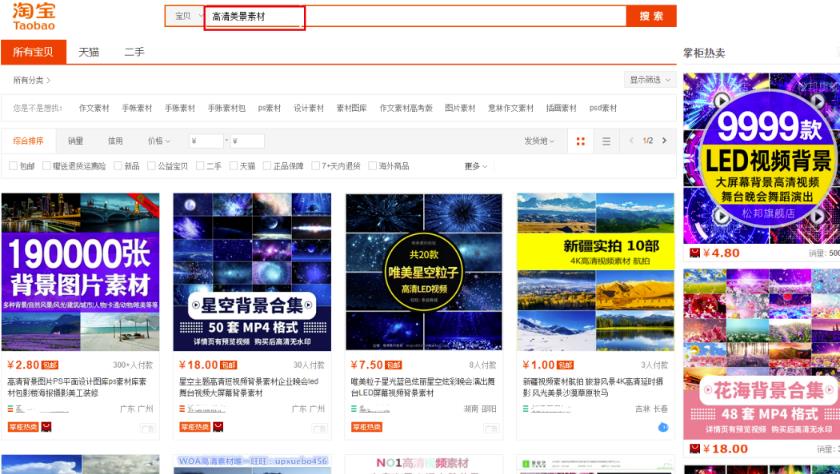This screenshot has height=474, width=840.
Task: Select the 二手 tab
Action: point(133,52)
